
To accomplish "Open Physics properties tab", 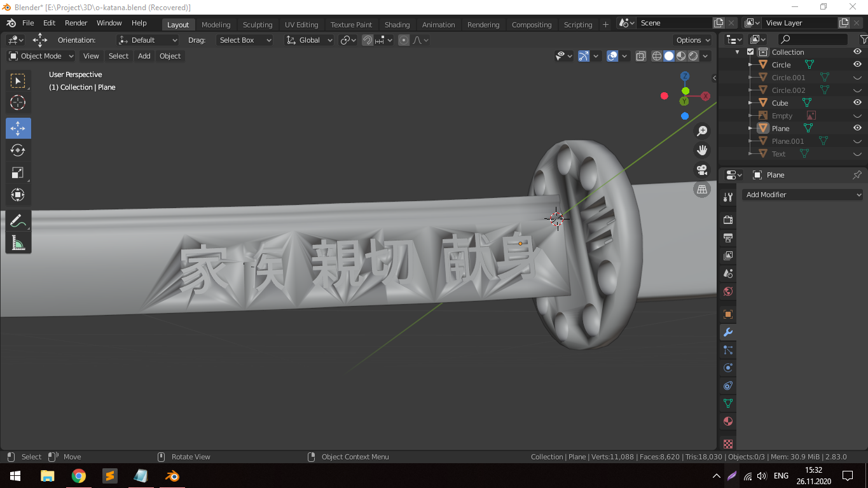I will click(728, 368).
